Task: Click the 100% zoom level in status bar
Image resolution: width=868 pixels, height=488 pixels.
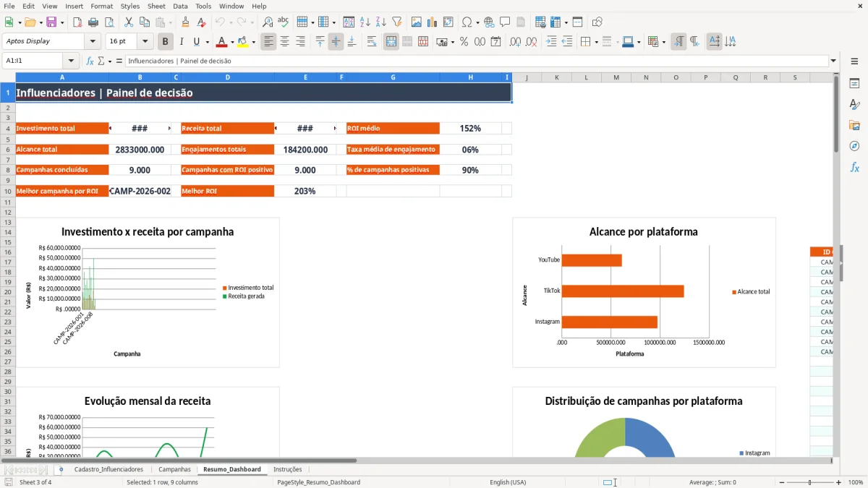Action: 855,482
